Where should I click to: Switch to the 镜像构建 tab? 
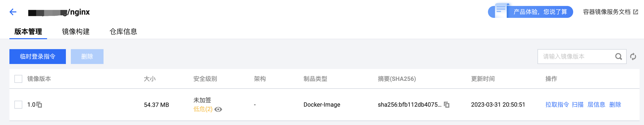coord(76,31)
